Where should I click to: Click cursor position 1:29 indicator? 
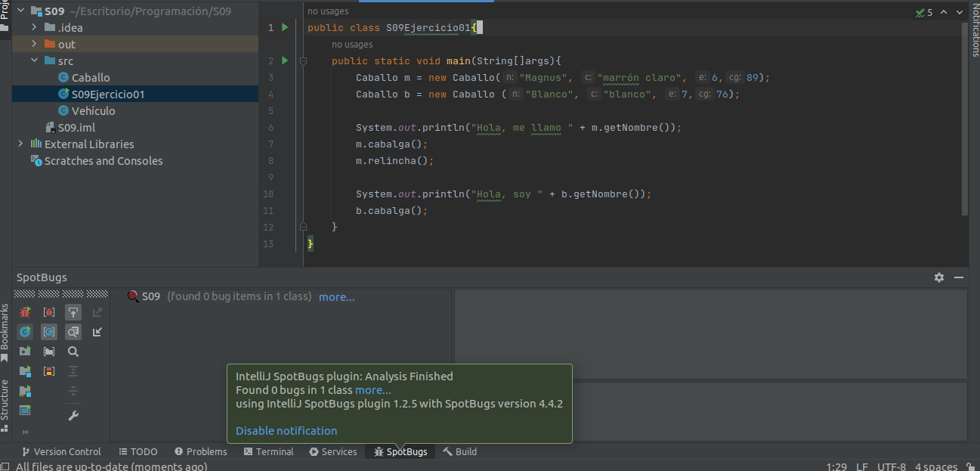pyautogui.click(x=836, y=466)
